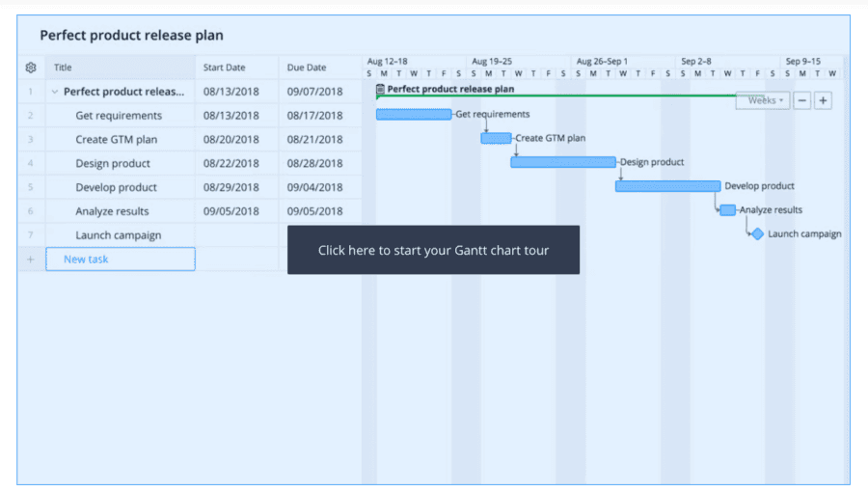Open table settings gear icon

[x=31, y=68]
